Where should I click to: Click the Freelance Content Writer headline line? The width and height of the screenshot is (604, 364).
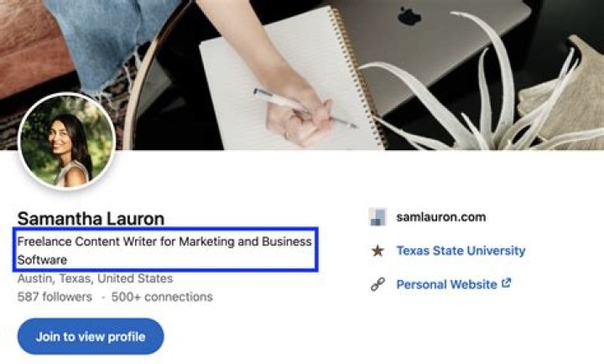click(164, 242)
